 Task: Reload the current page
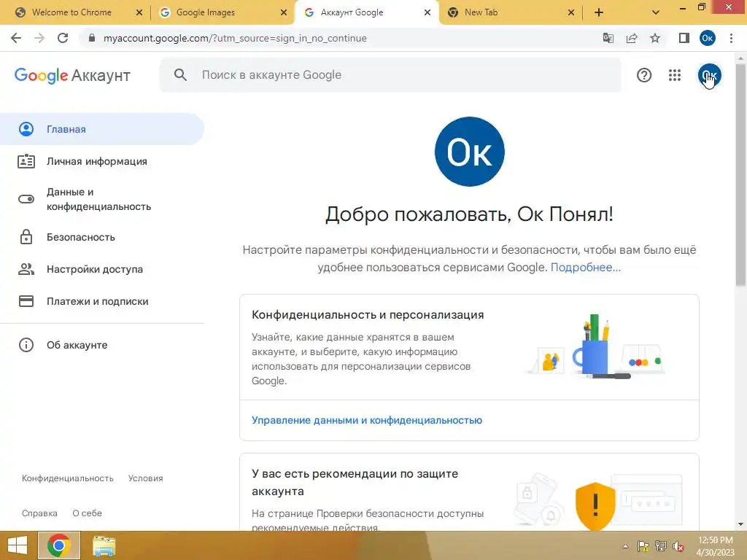click(x=63, y=38)
